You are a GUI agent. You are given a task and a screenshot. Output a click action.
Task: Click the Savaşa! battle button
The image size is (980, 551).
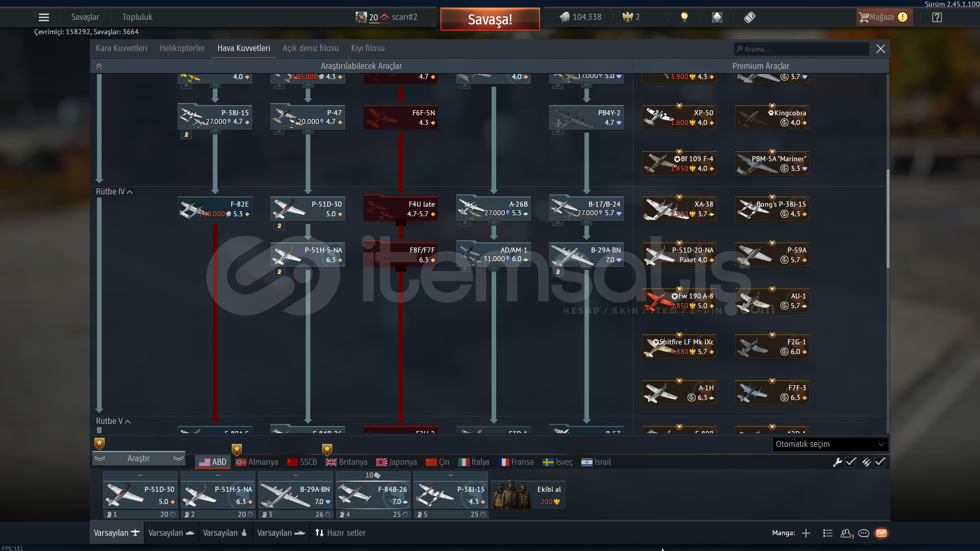tap(490, 19)
